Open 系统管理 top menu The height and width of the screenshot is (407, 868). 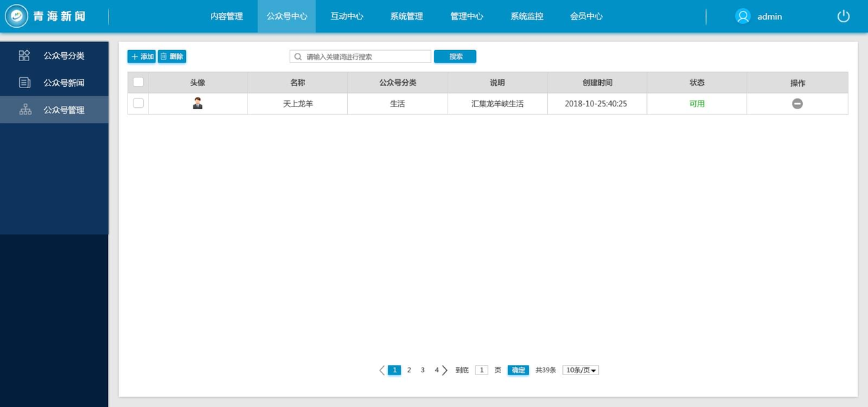(x=407, y=16)
